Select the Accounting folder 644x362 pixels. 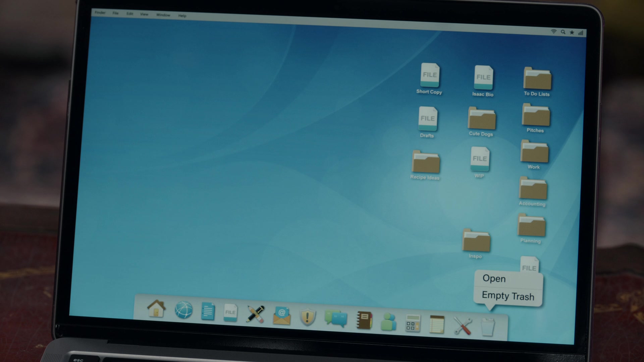coord(533,192)
